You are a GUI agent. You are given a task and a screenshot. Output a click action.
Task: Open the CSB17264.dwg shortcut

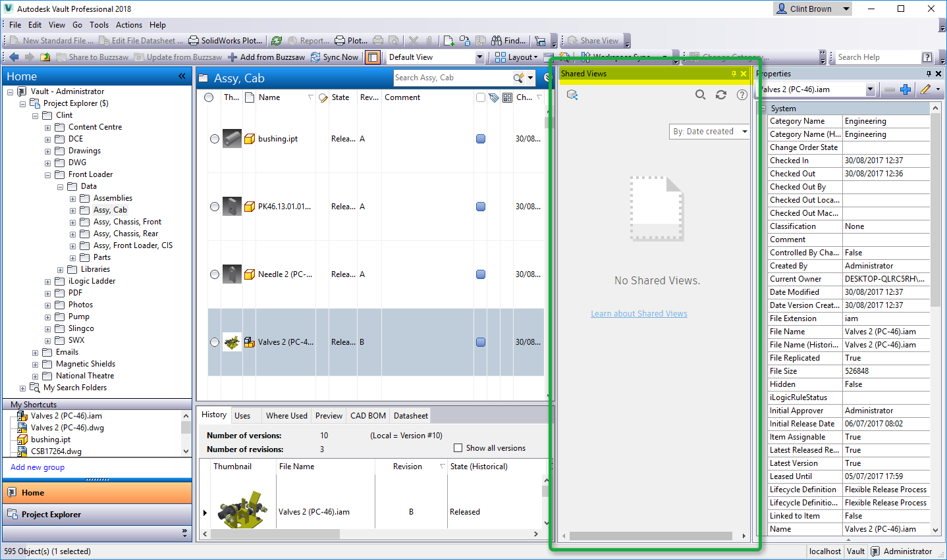point(56,451)
